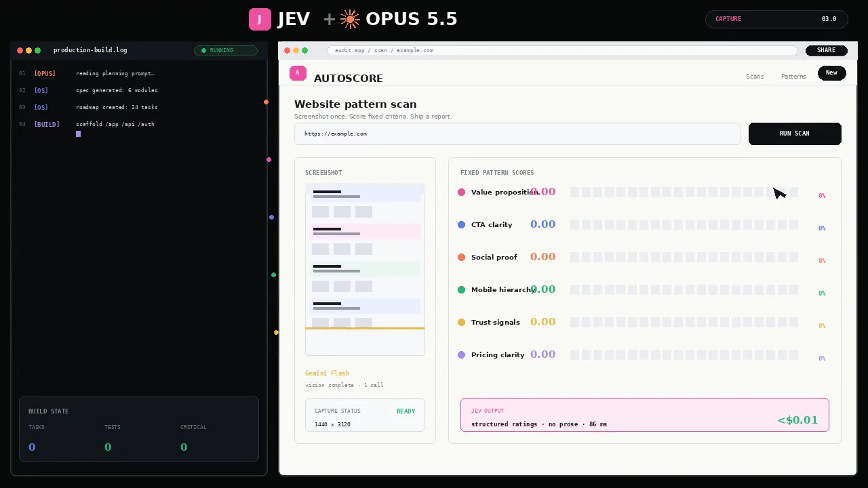Image resolution: width=868 pixels, height=488 pixels.
Task: Click the OPUS 5.5 title text
Action: [x=412, y=20]
